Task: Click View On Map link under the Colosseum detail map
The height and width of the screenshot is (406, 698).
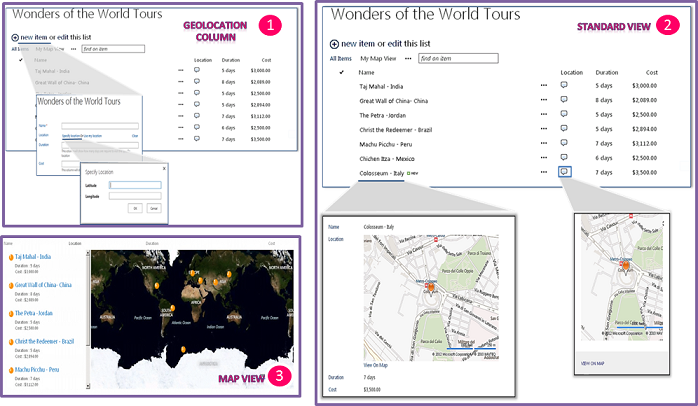Action: tap(375, 365)
